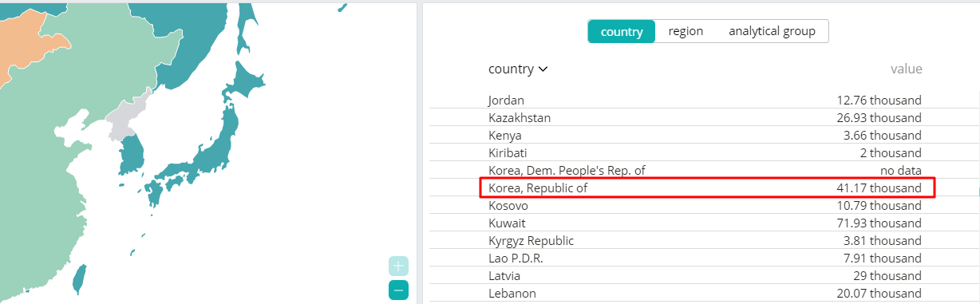Select the Kuwait row

[x=705, y=223]
